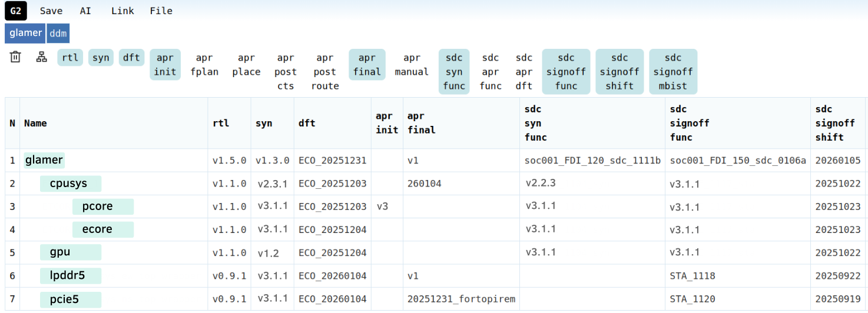Toggle the dft column chip
868x313 pixels.
(131, 58)
